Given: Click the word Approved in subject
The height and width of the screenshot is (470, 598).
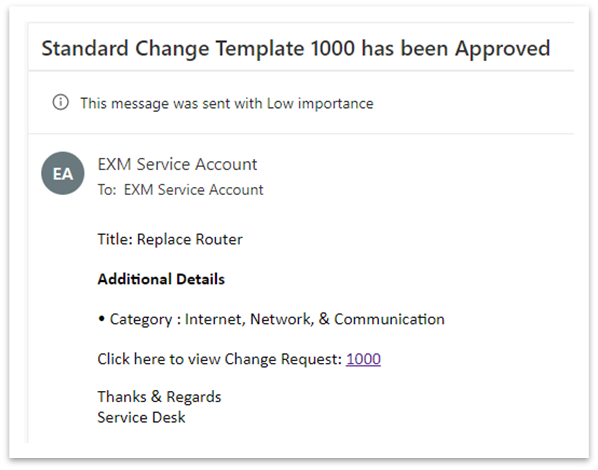Looking at the screenshot, I should [503, 50].
